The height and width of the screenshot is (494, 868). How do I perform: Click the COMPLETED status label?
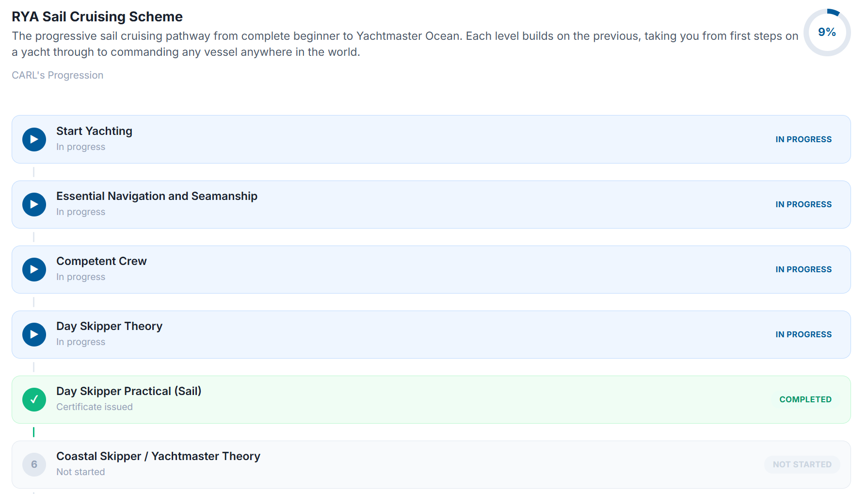805,399
